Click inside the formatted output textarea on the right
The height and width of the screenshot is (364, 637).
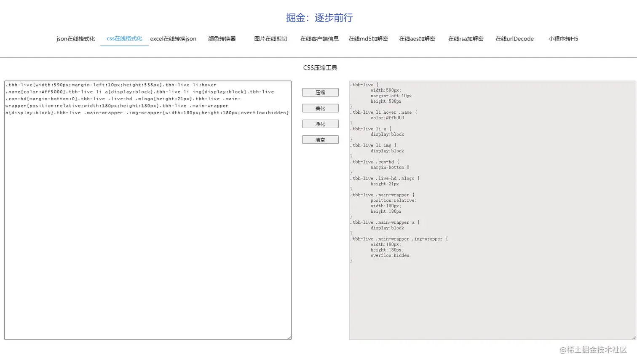[x=492, y=210]
